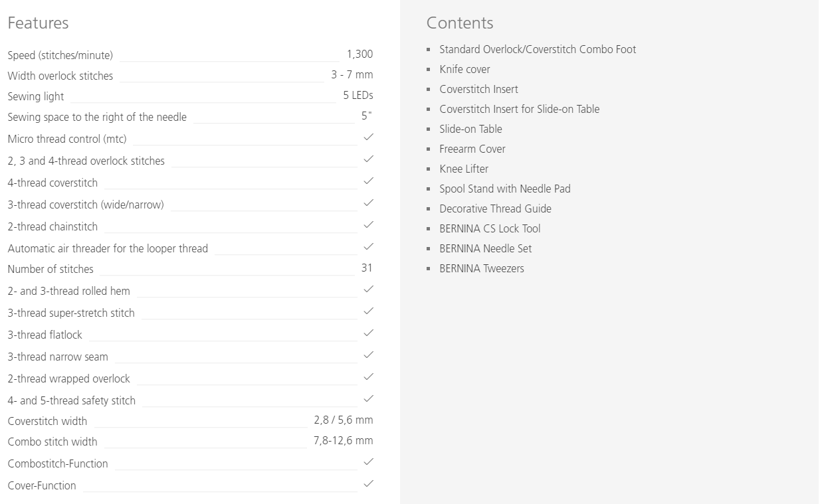Click the 3-thread super-stretch stitch checkmark
The width and height of the screenshot is (820, 504).
pos(369,311)
